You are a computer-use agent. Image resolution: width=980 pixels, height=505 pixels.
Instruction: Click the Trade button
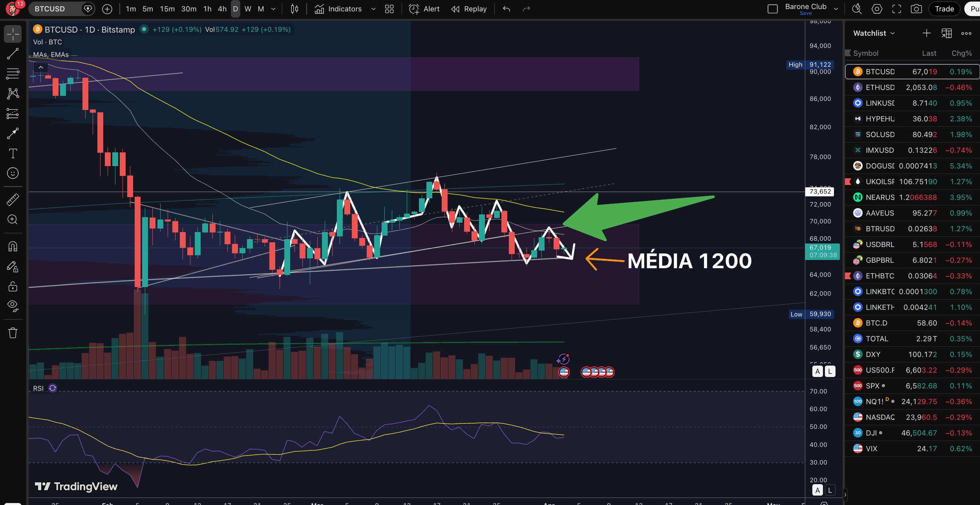[944, 9]
